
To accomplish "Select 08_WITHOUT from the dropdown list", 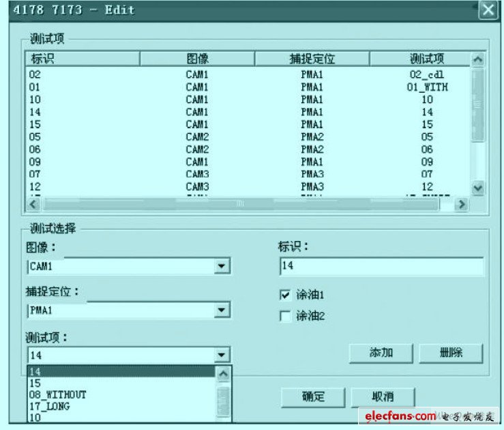I will click(58, 395).
